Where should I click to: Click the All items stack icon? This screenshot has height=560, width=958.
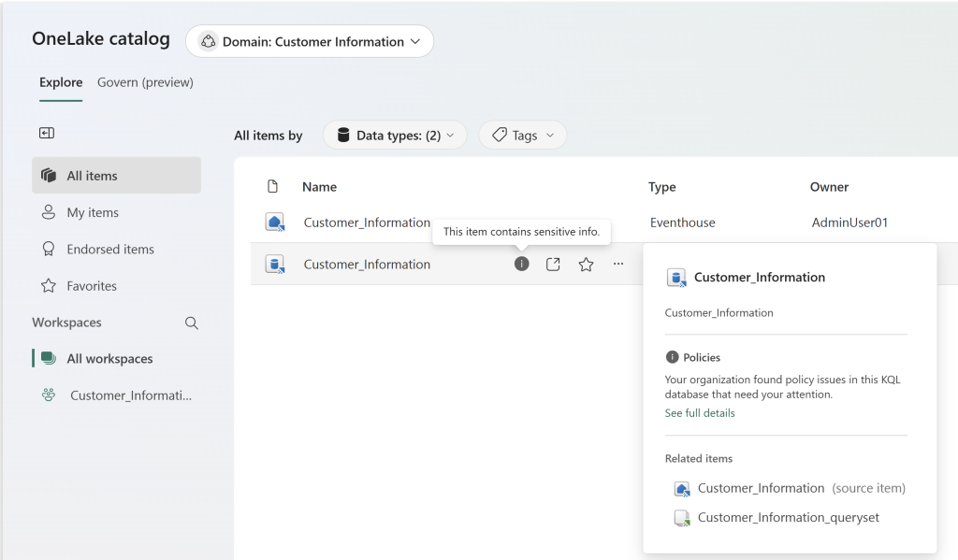49,176
